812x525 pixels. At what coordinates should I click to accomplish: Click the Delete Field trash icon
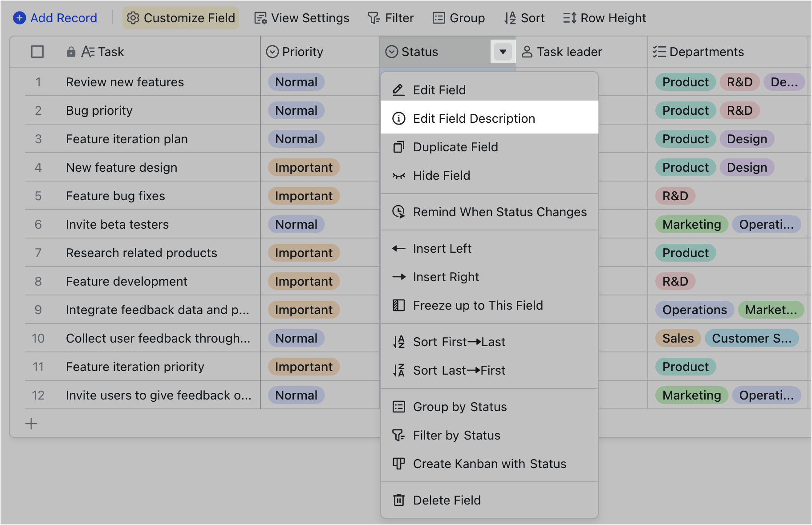tap(398, 500)
